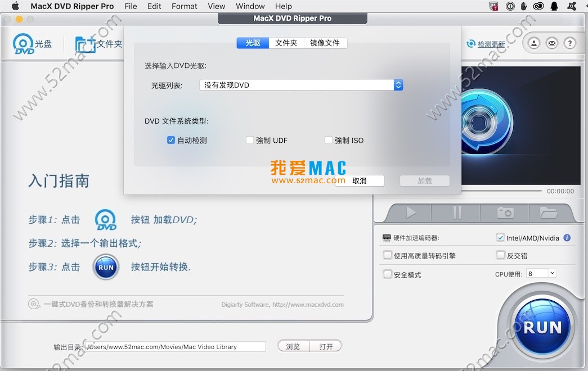Open the Format menu
Image resolution: width=588 pixels, height=371 pixels.
click(184, 6)
